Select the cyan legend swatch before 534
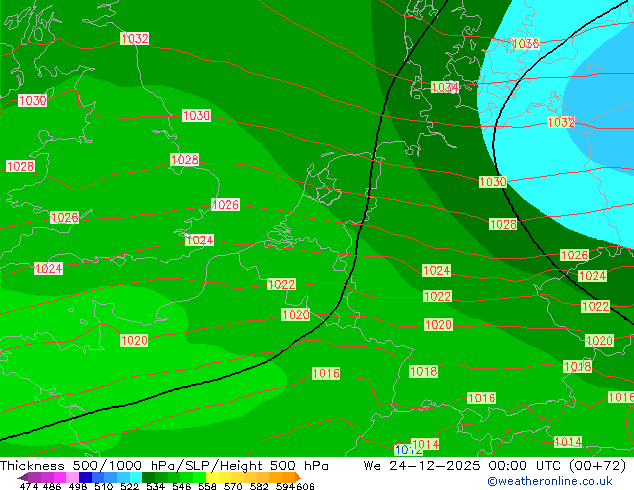The height and width of the screenshot is (490, 634). [x=136, y=477]
